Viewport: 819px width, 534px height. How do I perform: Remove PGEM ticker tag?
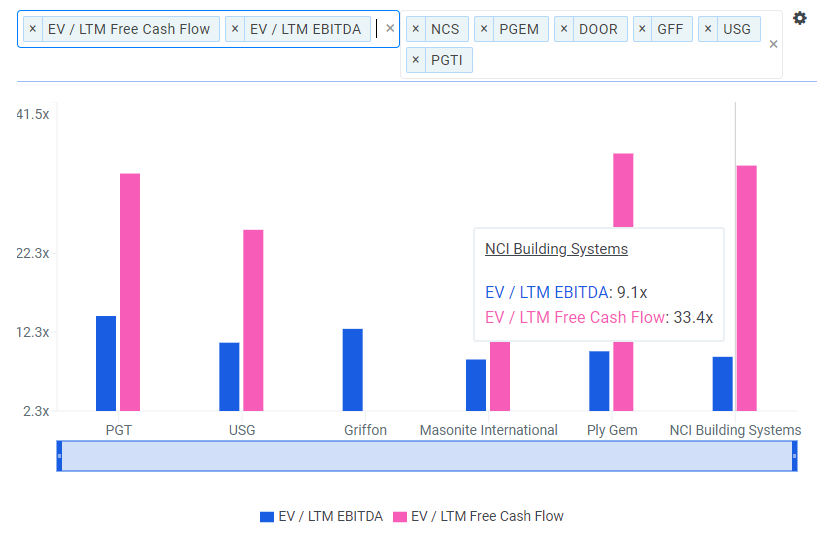coord(484,29)
